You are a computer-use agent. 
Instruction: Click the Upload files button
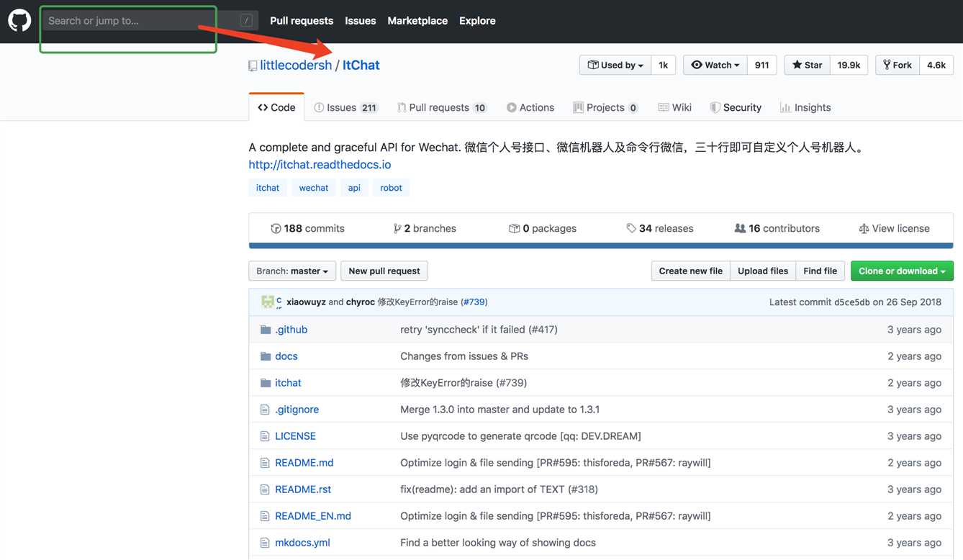pyautogui.click(x=763, y=271)
